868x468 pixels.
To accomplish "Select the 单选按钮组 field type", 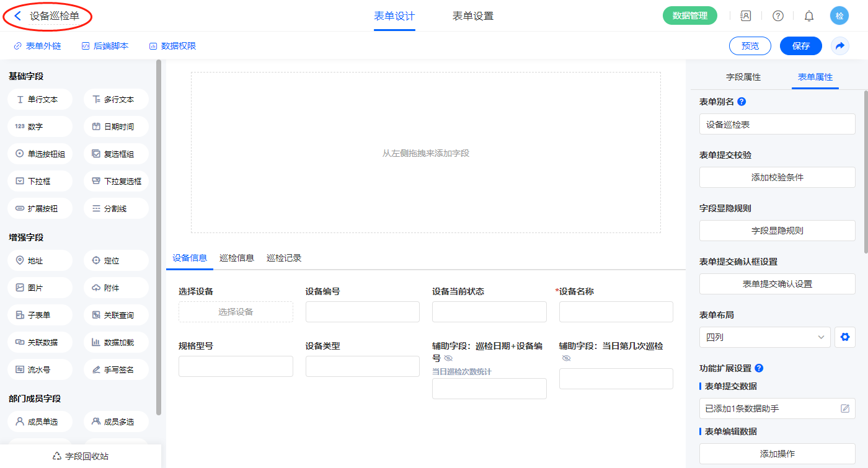I will (40, 154).
